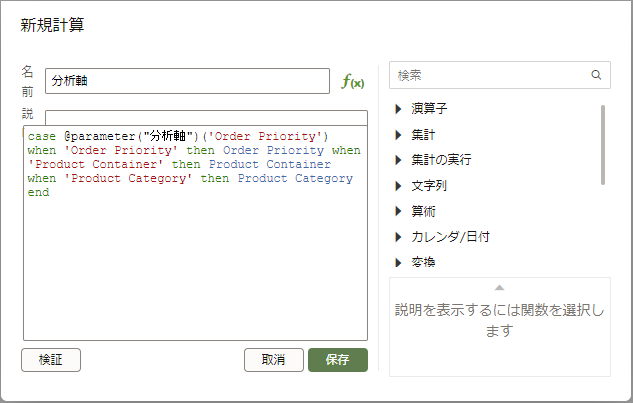This screenshot has height=403, width=633.
Task: Click 'Product Container' string in expression
Action: tap(95, 164)
